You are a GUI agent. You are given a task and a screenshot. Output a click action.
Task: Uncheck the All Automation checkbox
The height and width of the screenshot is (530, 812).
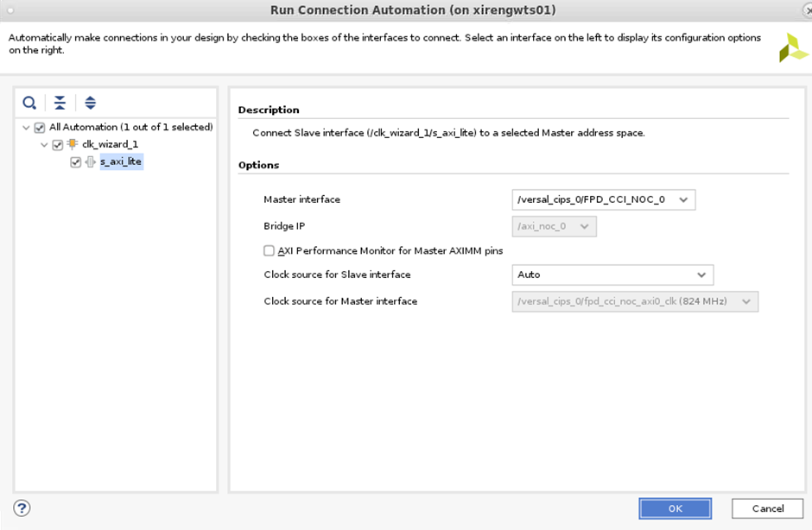click(38, 127)
